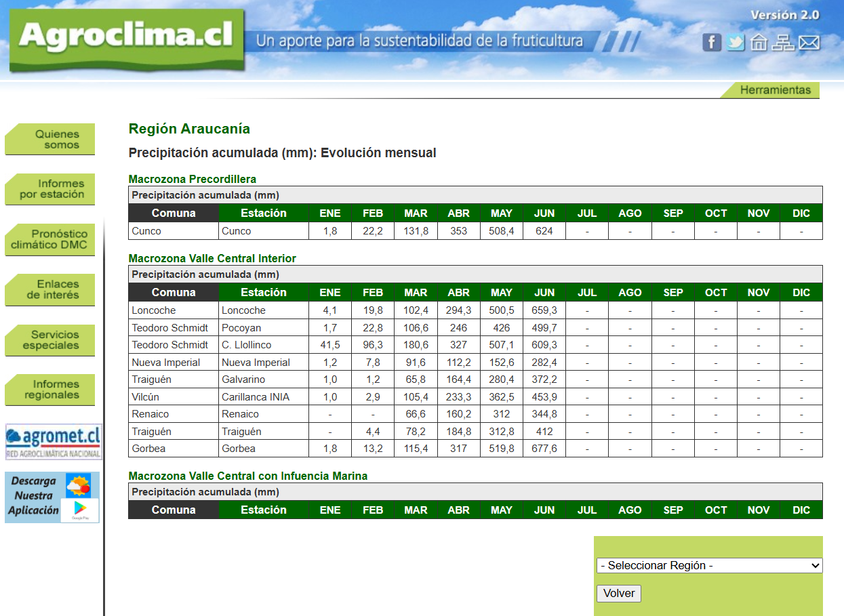This screenshot has height=616, width=844.
Task: Click Versión 2.0 label
Action: coord(785,15)
